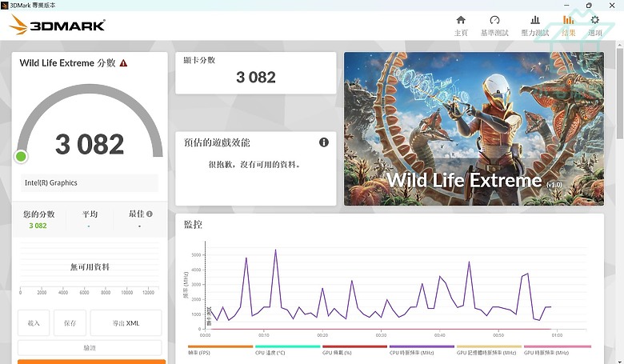This screenshot has width=624, height=364.
Task: Click the 驗證 validate button
Action: tap(90, 348)
